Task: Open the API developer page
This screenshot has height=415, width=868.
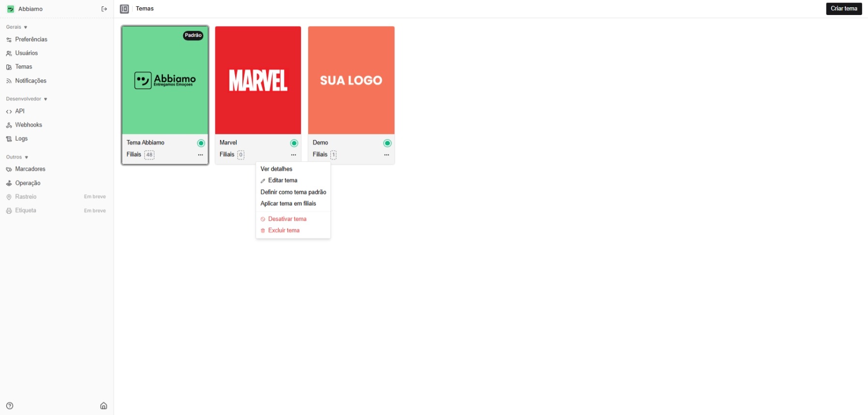Action: [19, 111]
